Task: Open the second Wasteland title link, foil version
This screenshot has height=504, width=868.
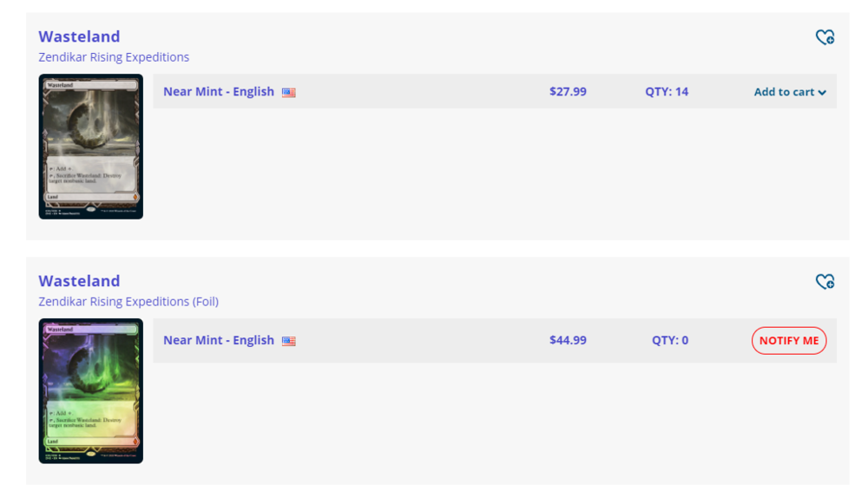Action: point(79,281)
